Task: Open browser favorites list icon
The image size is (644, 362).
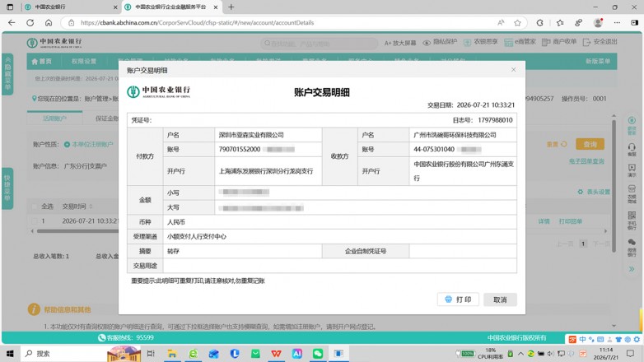Action: point(560,22)
